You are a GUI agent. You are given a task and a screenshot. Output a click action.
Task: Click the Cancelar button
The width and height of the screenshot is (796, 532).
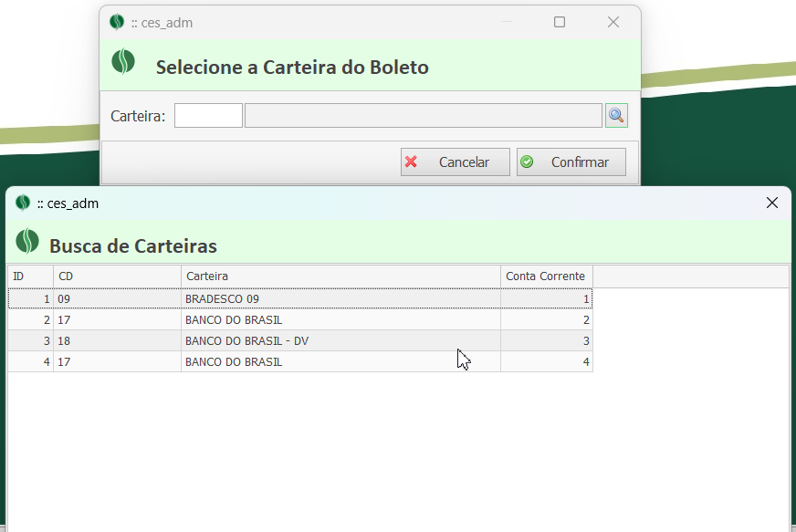pos(455,162)
